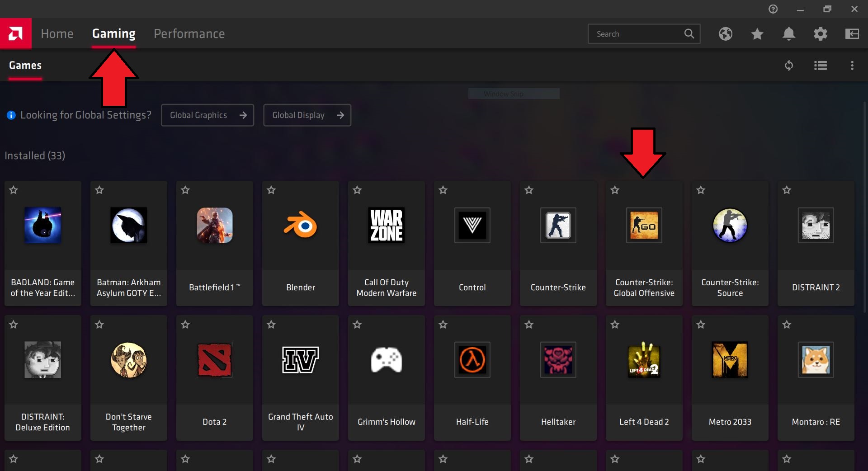Open the settings gear
This screenshot has width=868, height=471.
pyautogui.click(x=821, y=34)
